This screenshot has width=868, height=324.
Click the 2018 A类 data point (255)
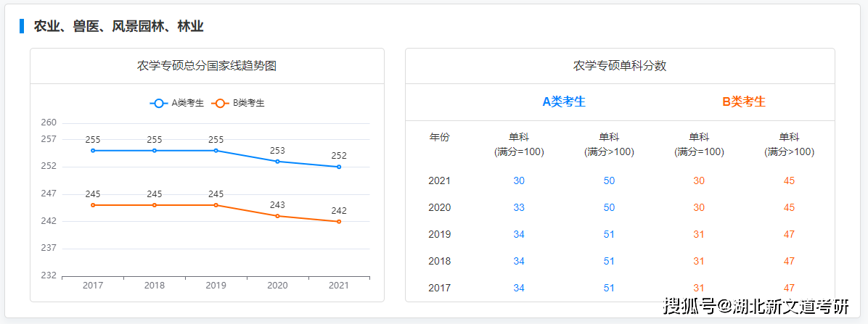(155, 151)
